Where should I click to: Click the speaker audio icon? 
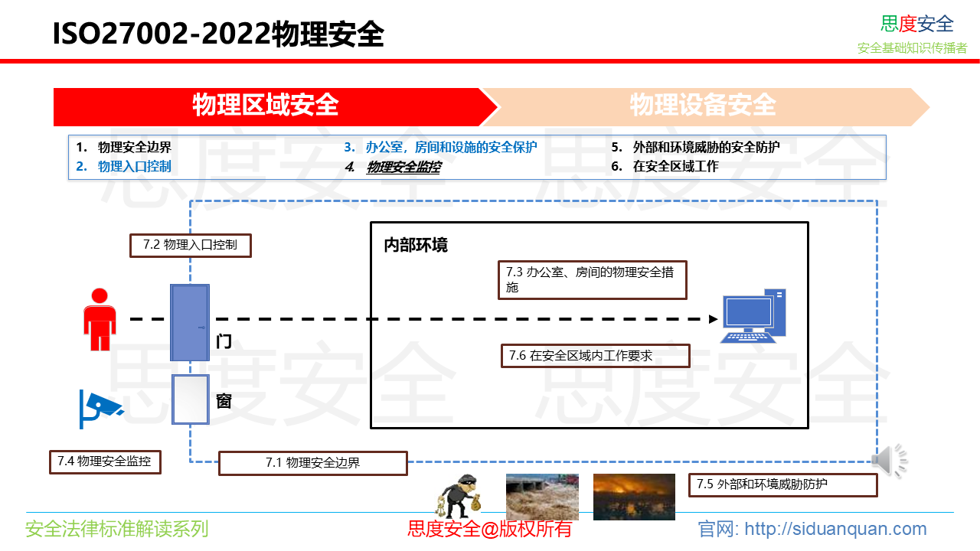tap(889, 461)
